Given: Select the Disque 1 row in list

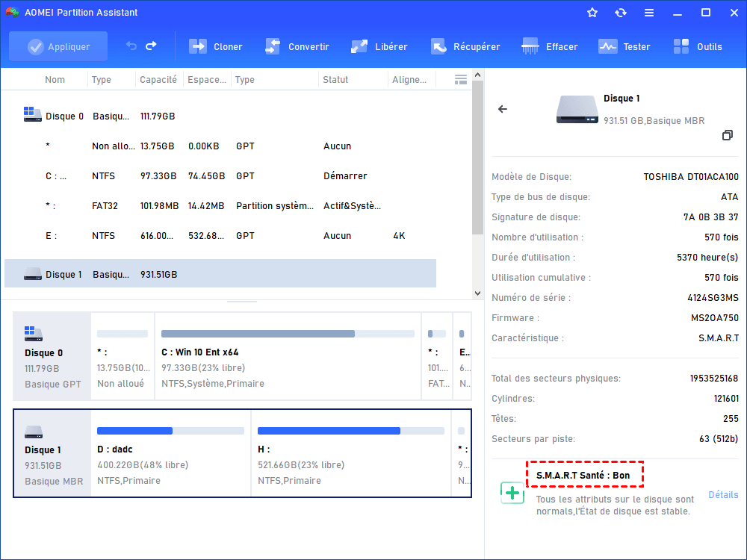Looking at the screenshot, I should pyautogui.click(x=220, y=274).
